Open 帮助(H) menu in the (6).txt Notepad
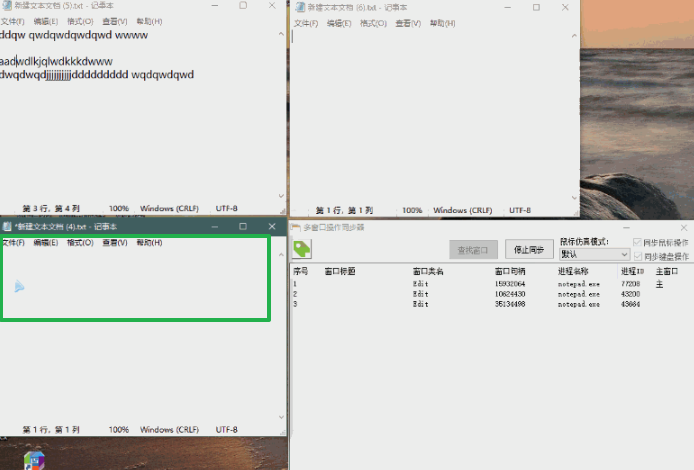The height and width of the screenshot is (470, 694). (442, 23)
